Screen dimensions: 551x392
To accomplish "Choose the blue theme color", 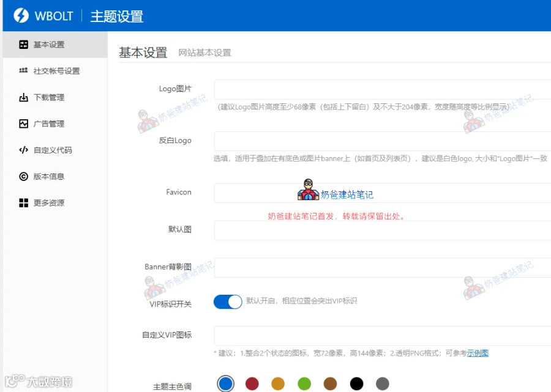I will click(225, 383).
